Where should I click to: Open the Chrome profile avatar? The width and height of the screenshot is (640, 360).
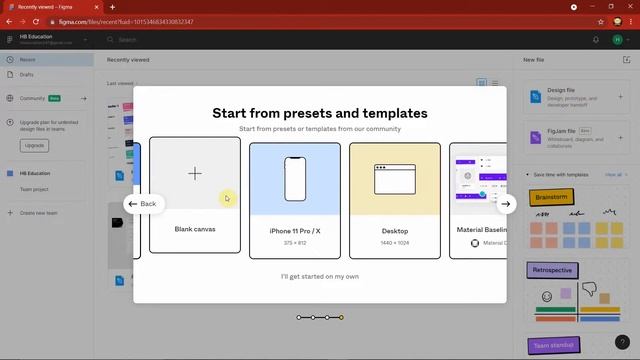click(618, 22)
